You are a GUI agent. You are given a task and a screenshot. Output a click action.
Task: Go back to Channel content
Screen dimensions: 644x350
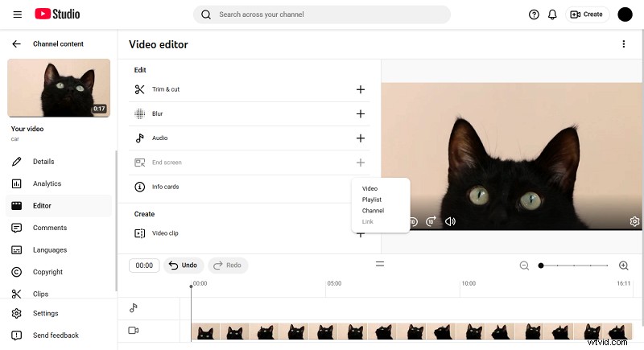16,44
